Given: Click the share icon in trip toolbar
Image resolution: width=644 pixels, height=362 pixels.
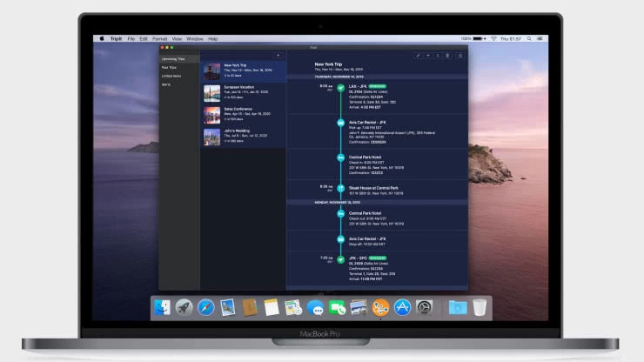Looking at the screenshot, I should click(460, 56).
